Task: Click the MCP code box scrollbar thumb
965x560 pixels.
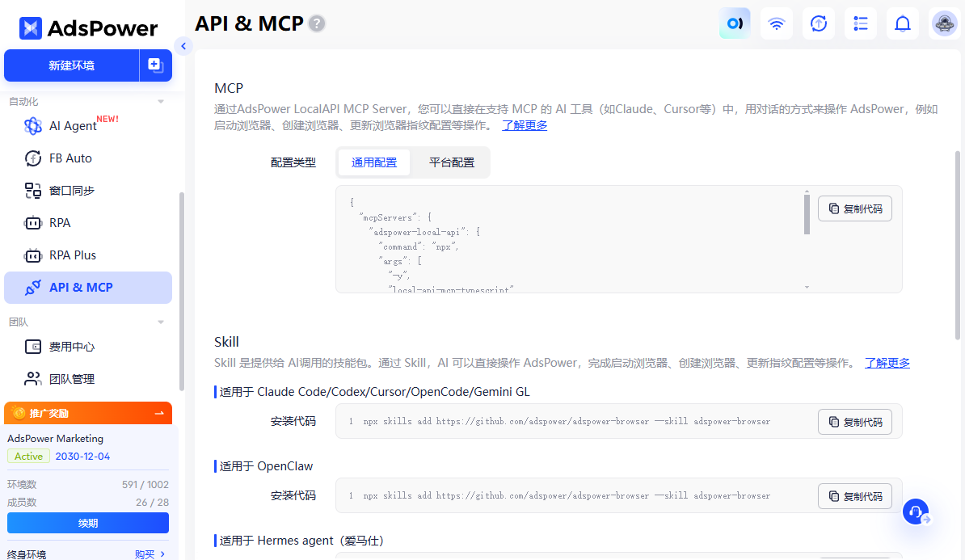Action: (x=807, y=215)
